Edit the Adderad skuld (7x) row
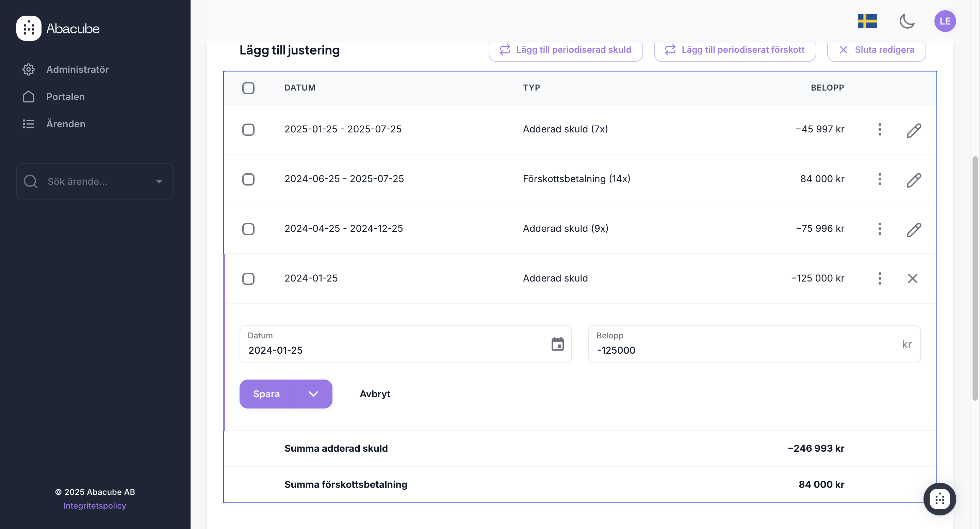 tap(913, 130)
